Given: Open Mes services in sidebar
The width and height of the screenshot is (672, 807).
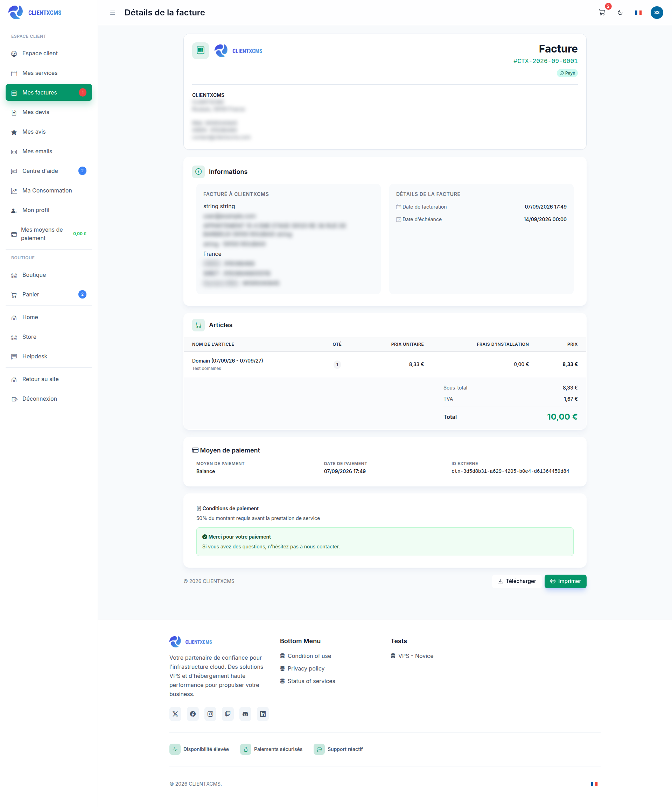Looking at the screenshot, I should coord(49,73).
